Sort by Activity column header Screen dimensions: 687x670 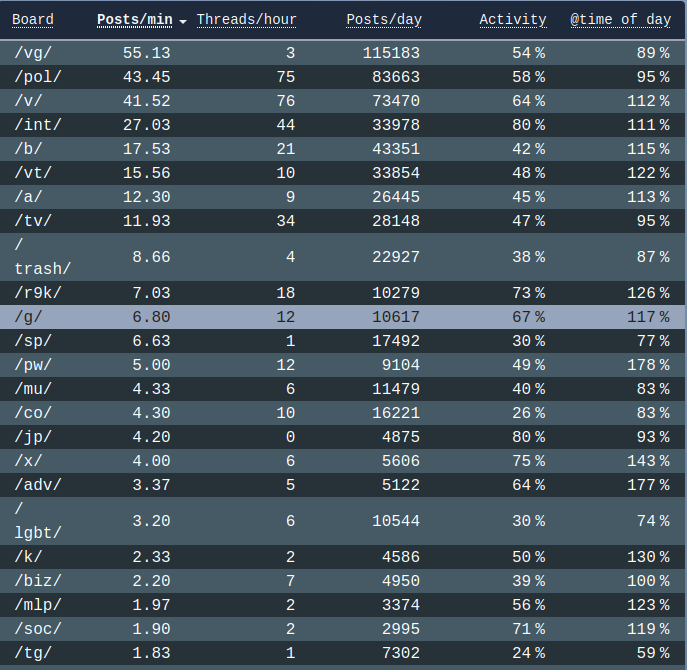pyautogui.click(x=513, y=19)
